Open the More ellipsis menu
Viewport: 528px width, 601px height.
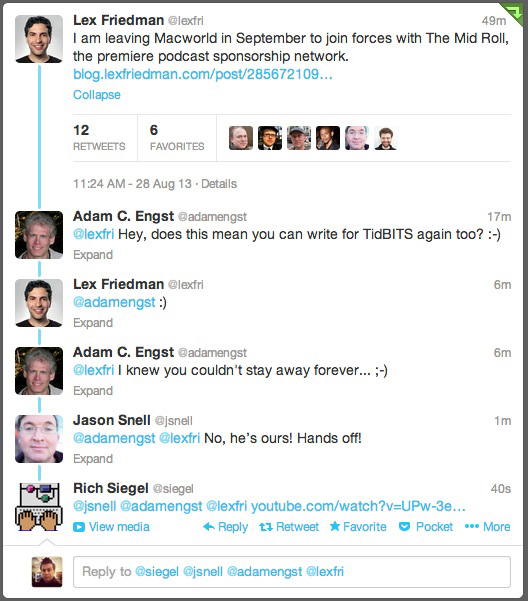pos(472,526)
